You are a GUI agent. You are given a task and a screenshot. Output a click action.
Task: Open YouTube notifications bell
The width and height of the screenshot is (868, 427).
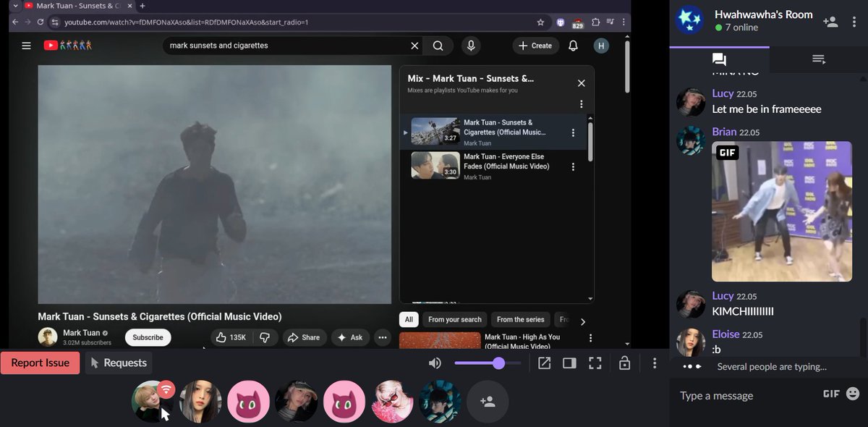pos(573,46)
